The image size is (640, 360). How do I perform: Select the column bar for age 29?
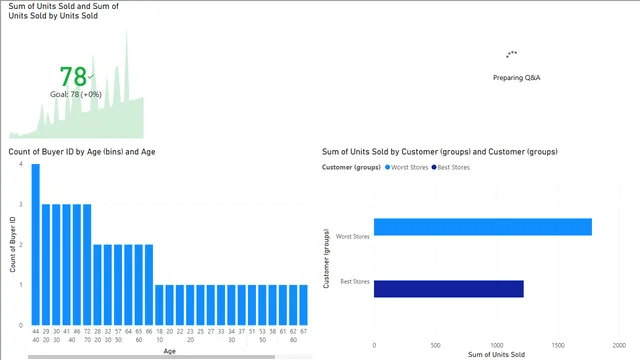46,264
